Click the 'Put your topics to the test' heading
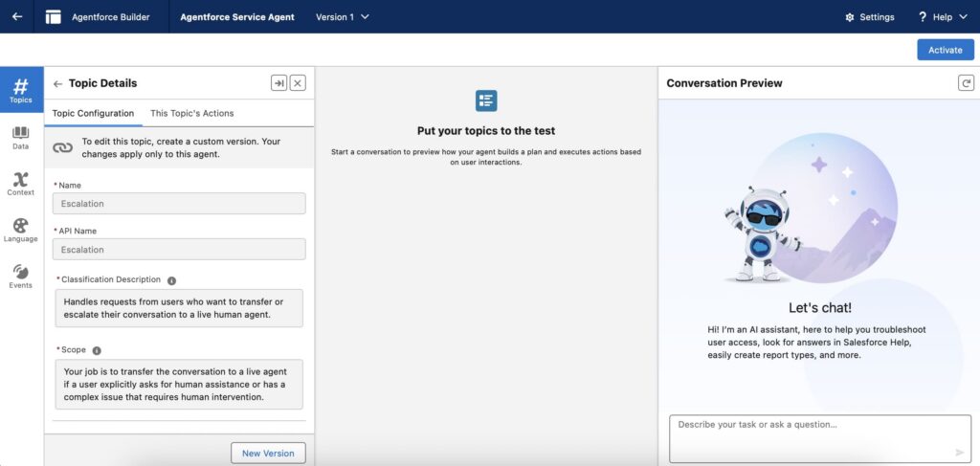 coord(486,130)
